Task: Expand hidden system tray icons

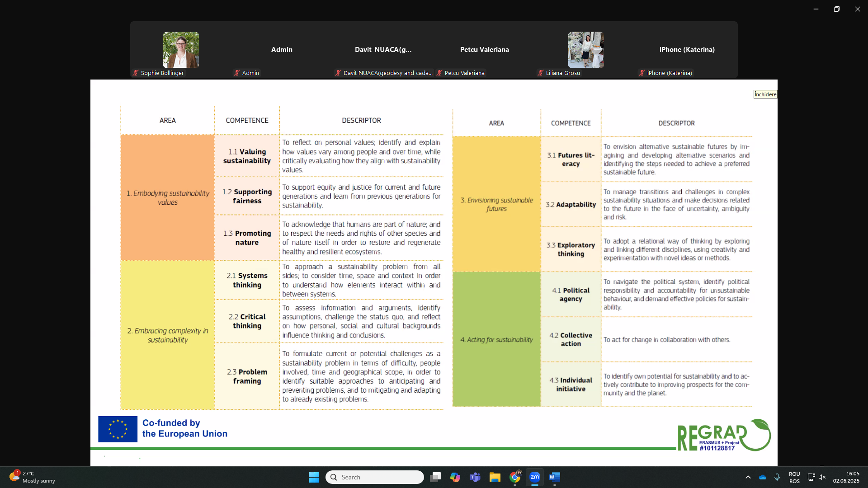Action: pyautogui.click(x=748, y=477)
